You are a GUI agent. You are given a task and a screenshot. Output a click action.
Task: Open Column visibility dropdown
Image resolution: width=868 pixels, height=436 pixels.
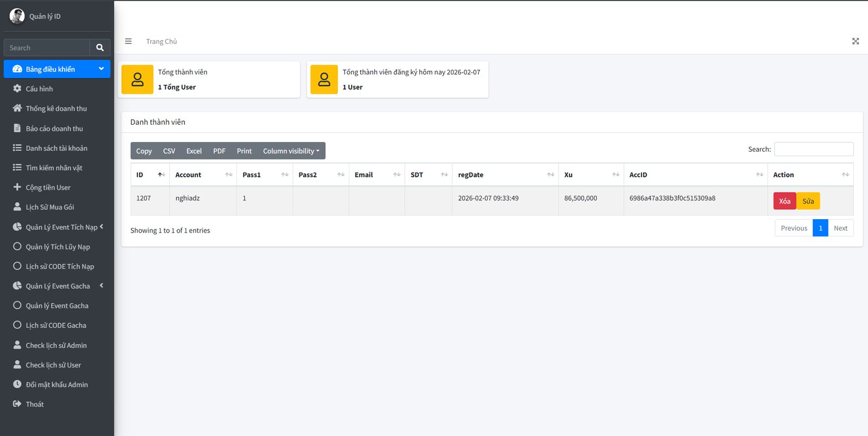pos(291,151)
